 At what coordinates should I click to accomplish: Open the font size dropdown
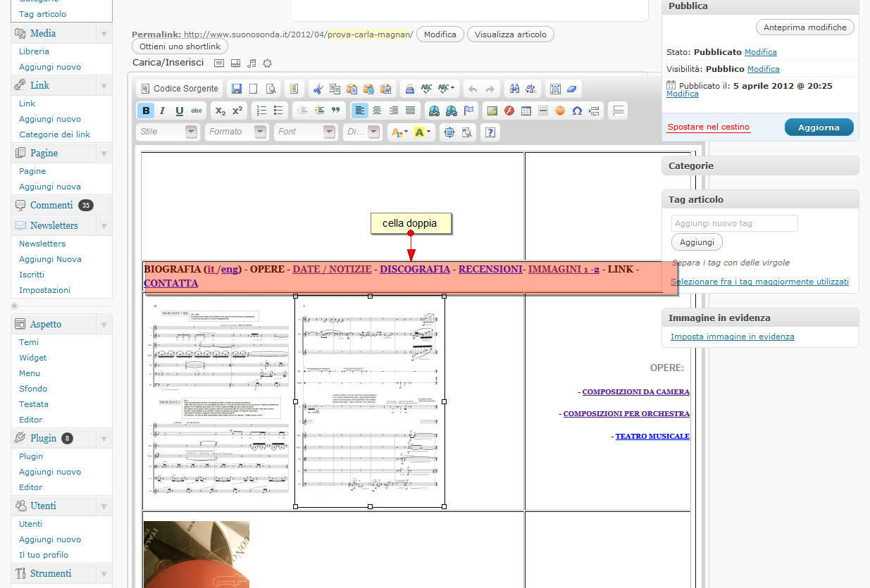click(362, 132)
